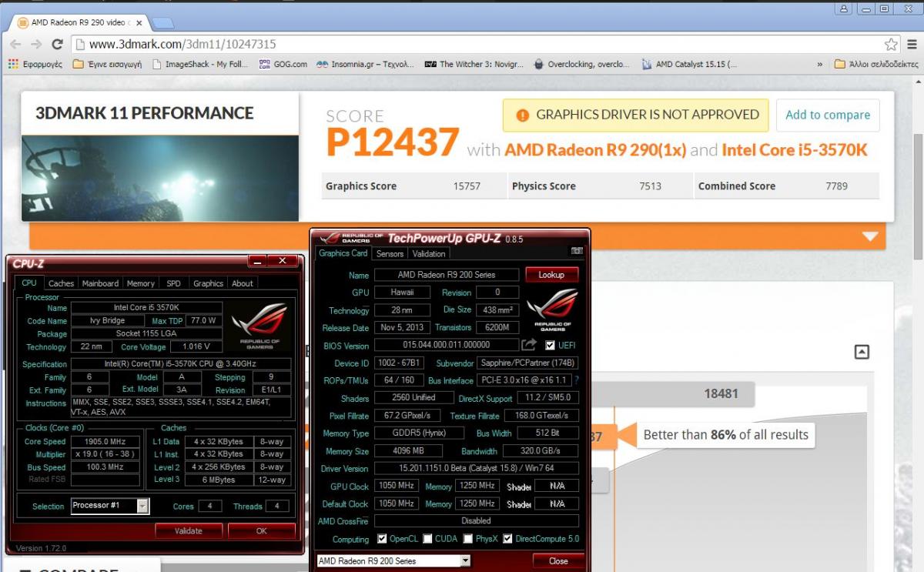The image size is (924, 572).
Task: Open the AMD Catalyst 15.15 bookmark
Action: click(x=688, y=65)
